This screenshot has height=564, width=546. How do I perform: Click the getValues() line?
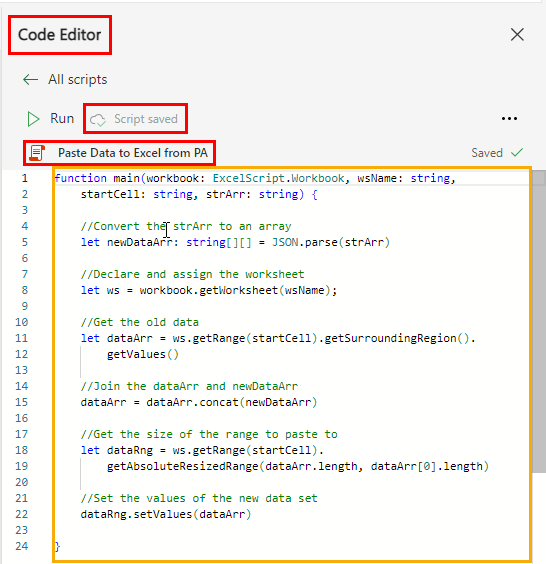point(143,354)
